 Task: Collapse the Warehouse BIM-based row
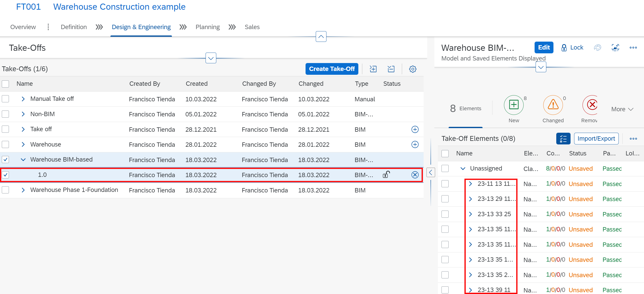[x=23, y=160]
